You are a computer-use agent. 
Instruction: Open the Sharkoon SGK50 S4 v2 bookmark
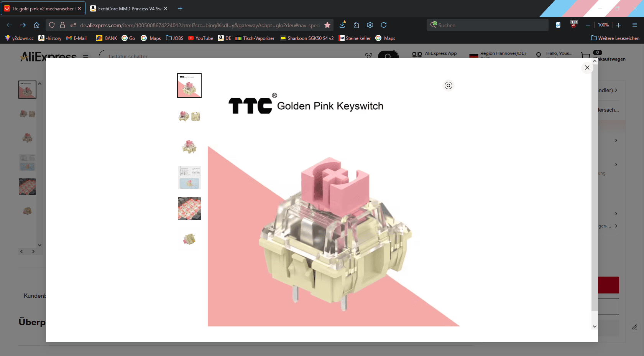[x=307, y=38]
